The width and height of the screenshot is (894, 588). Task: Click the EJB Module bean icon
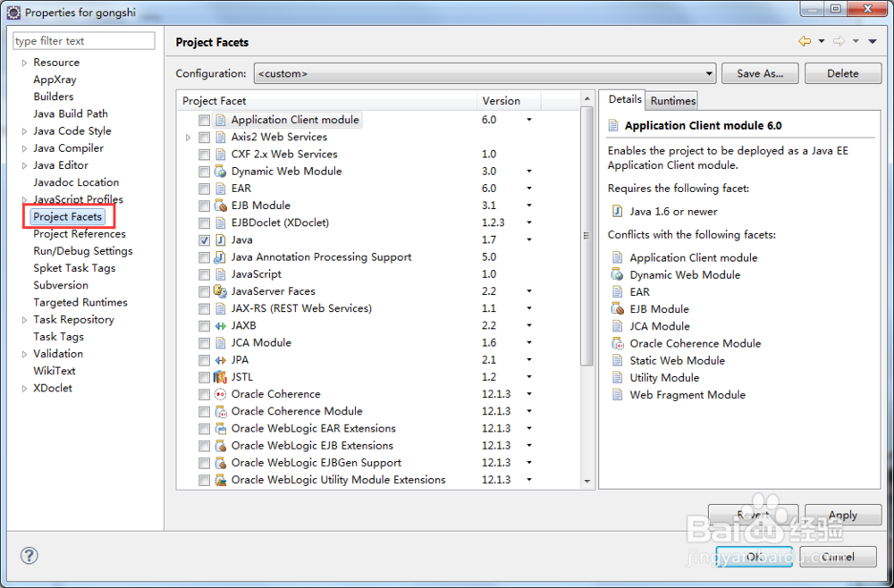click(220, 206)
